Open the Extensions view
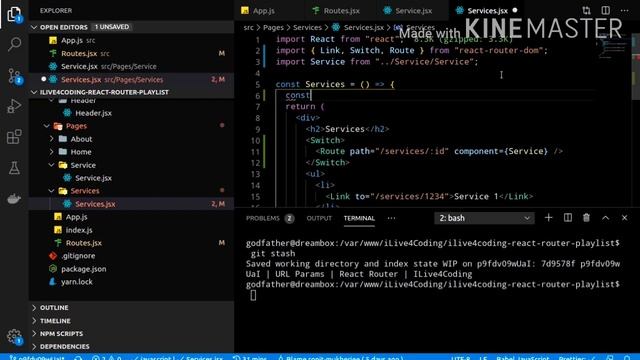Image resolution: width=640 pixels, height=360 pixels. pyautogui.click(x=14, y=137)
